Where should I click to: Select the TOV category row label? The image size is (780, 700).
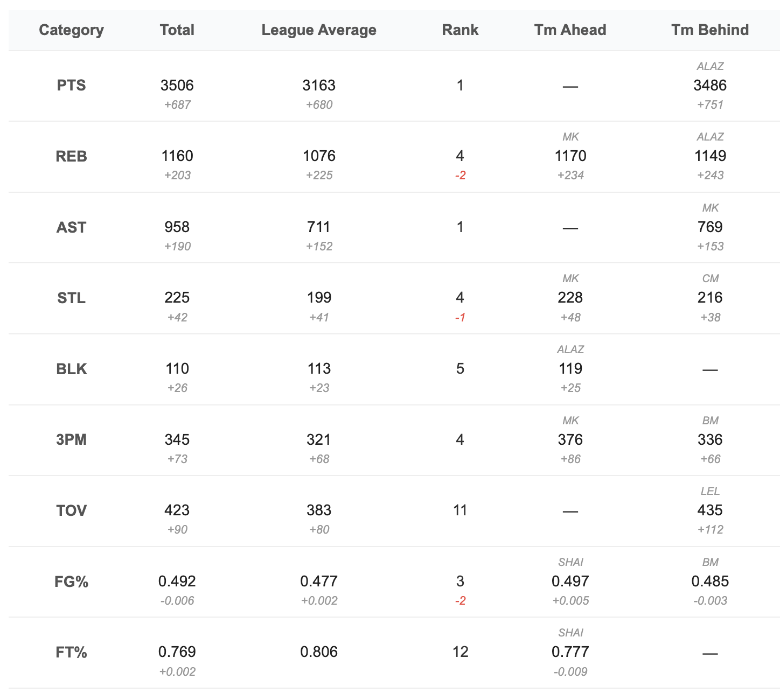(71, 510)
